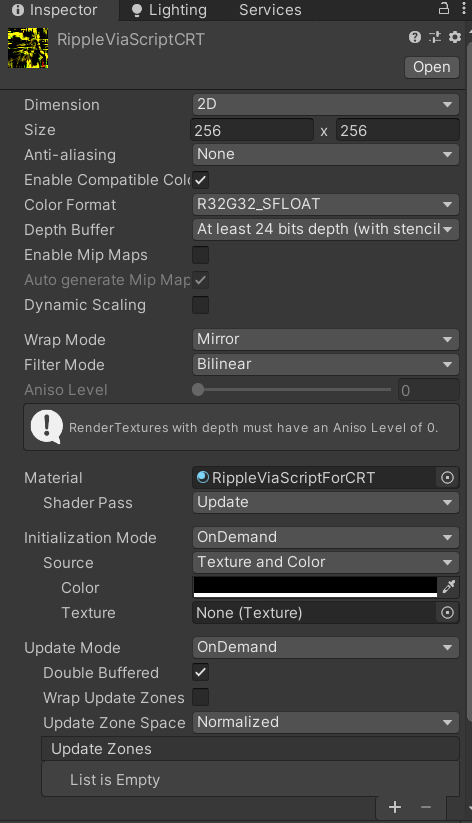Click the Open button
This screenshot has height=823, width=472.
pos(432,67)
